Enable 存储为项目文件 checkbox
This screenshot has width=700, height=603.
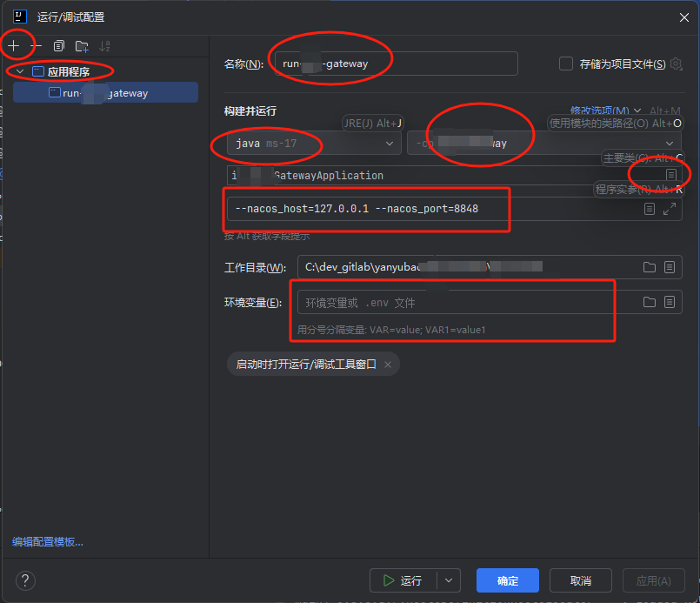click(x=565, y=64)
